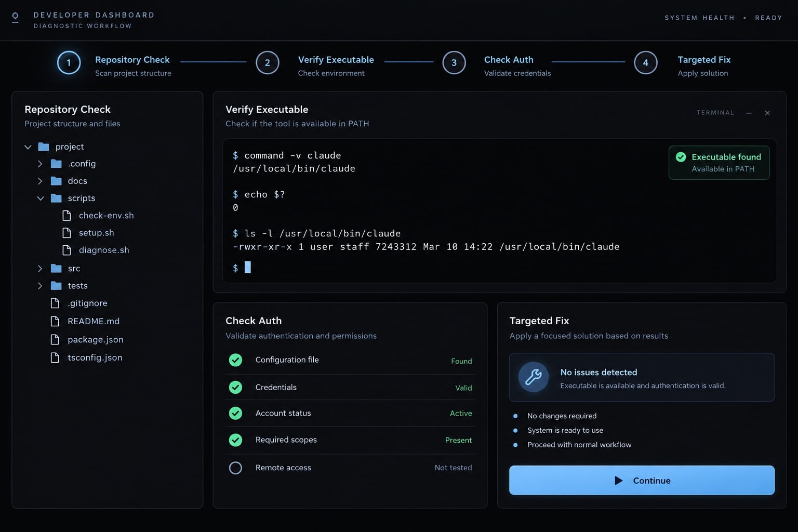Click the check-env.sh file icon
The height and width of the screenshot is (532, 798).
[x=66, y=216]
